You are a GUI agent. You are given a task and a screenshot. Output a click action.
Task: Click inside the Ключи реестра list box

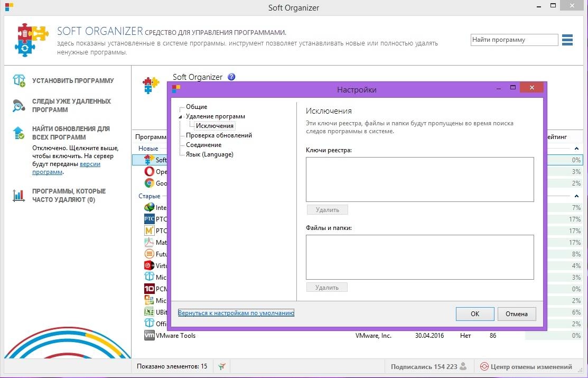click(419, 179)
